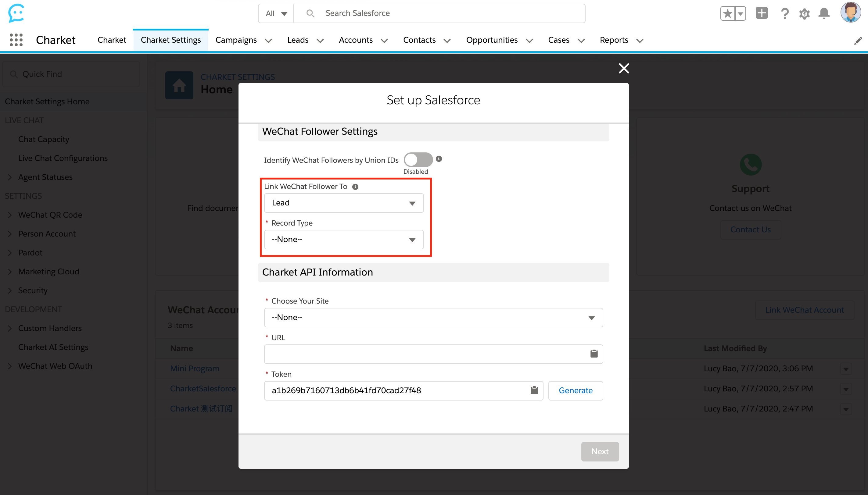Open the Charket Settings tab
This screenshot has height=495, width=868.
[170, 40]
